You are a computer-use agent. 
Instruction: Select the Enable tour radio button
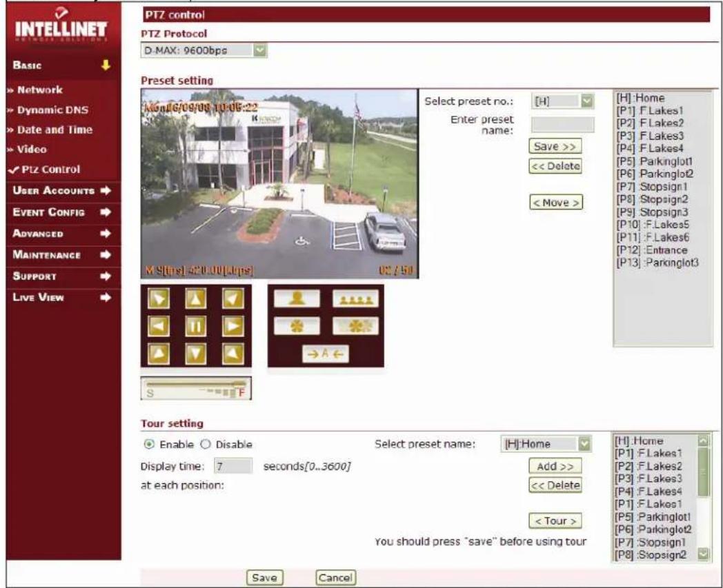pos(149,444)
